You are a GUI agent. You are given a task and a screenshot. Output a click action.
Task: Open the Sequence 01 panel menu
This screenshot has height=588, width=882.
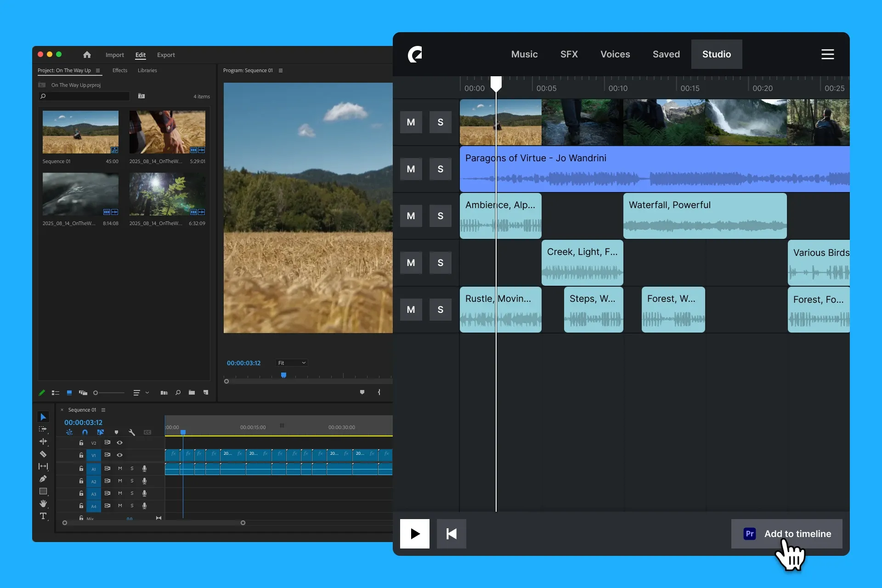[103, 410]
